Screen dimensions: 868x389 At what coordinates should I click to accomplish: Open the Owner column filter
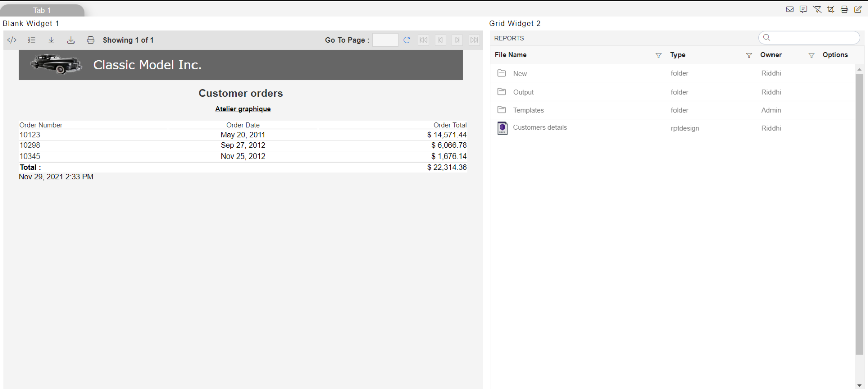pyautogui.click(x=811, y=55)
